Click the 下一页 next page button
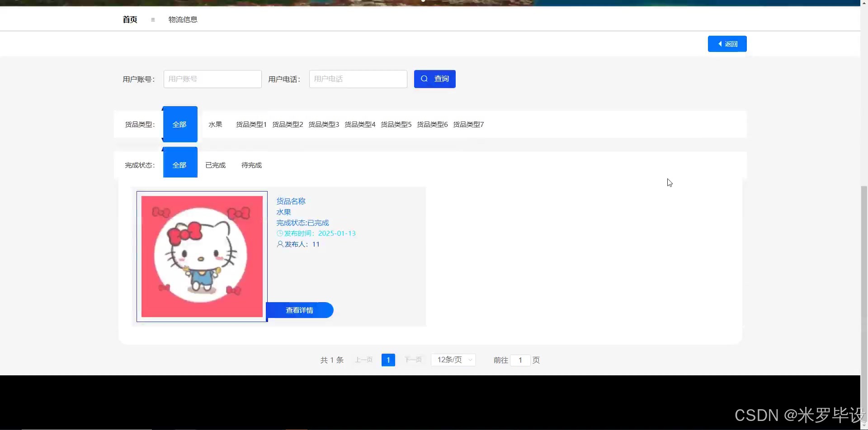Image resolution: width=868 pixels, height=430 pixels. point(413,360)
